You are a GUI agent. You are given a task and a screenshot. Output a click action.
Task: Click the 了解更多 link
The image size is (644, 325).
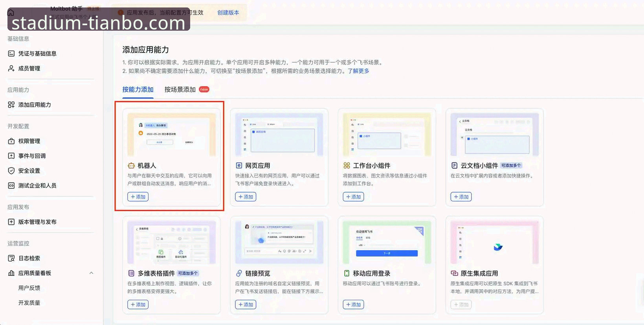(x=358, y=71)
